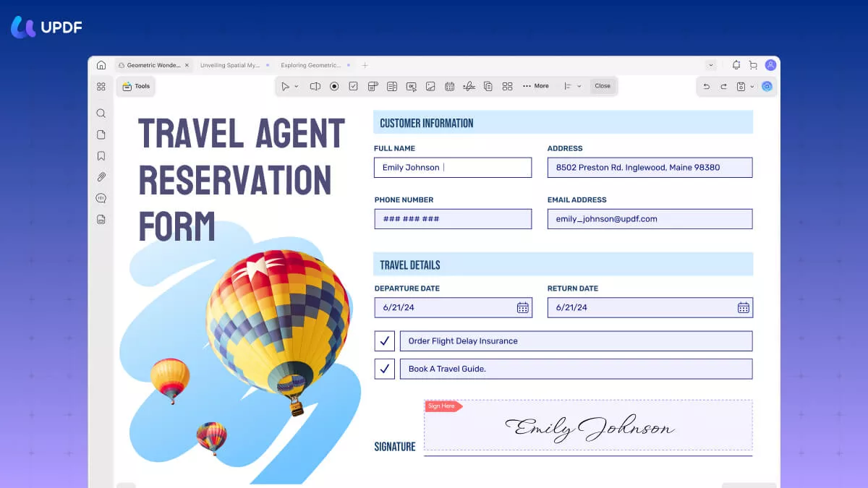The height and width of the screenshot is (488, 868).
Task: Open the Tools menu
Action: pyautogui.click(x=135, y=85)
